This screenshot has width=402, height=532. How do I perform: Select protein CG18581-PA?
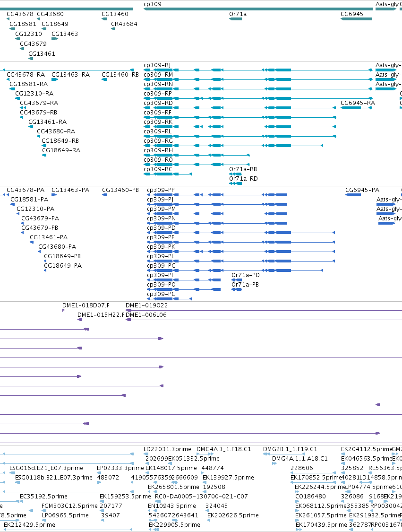pyautogui.click(x=29, y=200)
